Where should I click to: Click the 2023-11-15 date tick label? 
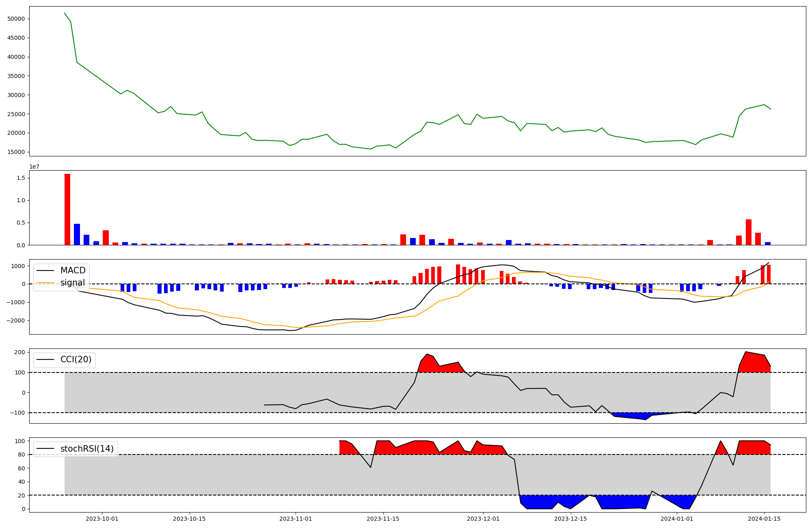383,519
